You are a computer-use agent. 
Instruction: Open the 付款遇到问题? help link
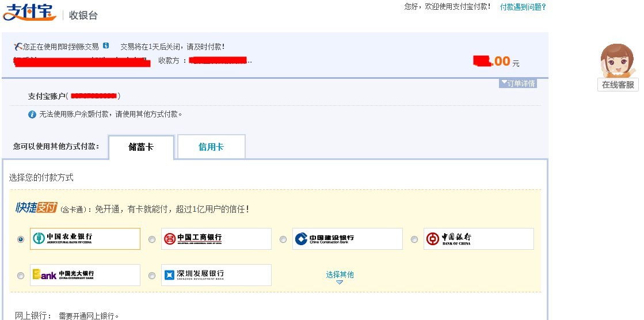[x=523, y=7]
